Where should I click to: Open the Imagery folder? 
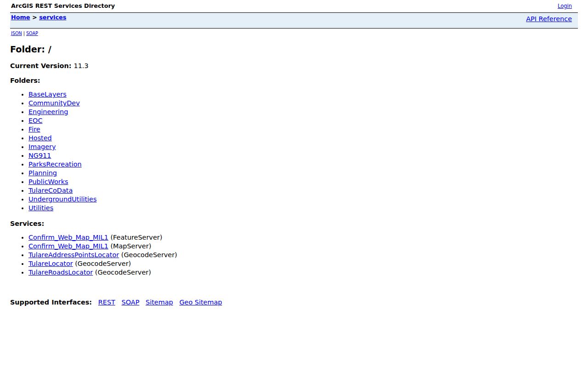[x=42, y=147]
